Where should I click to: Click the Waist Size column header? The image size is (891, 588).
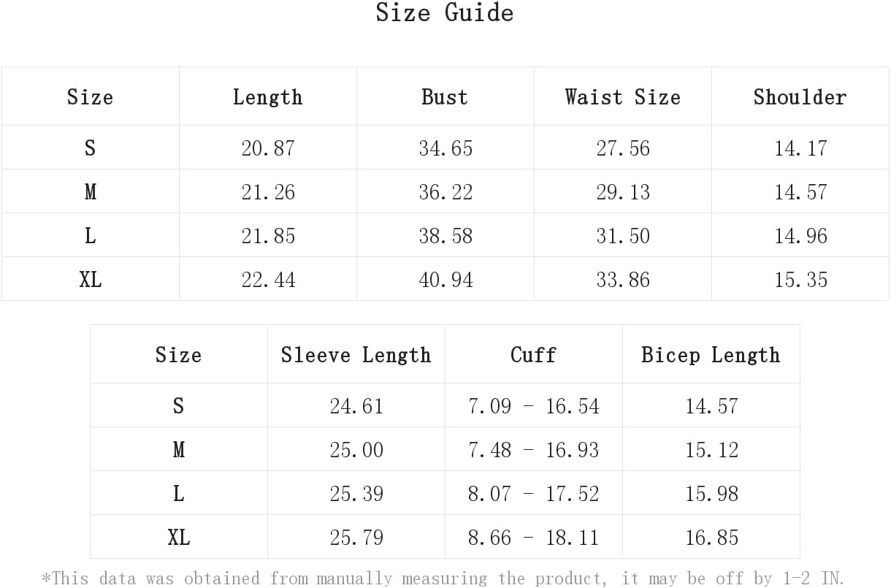pos(622,96)
